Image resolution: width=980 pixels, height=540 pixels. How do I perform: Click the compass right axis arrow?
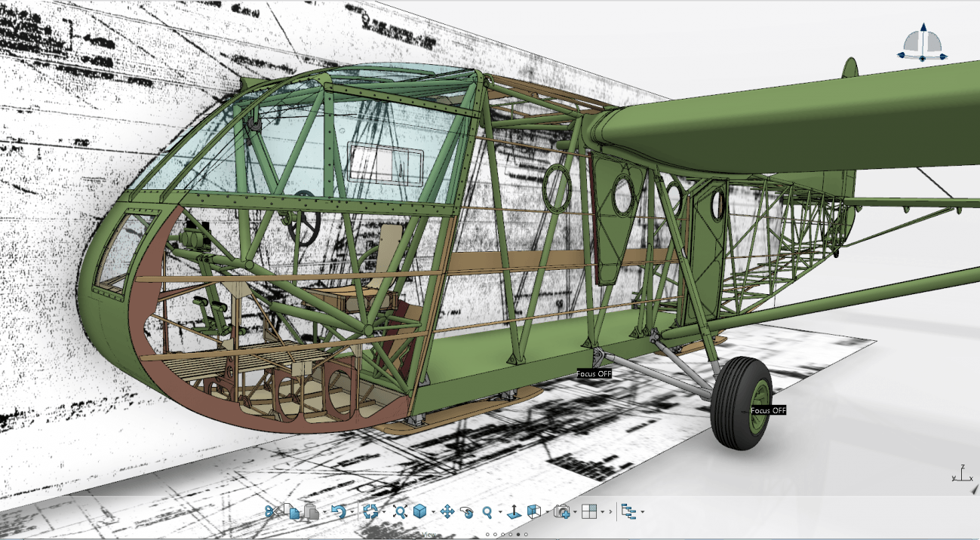click(x=943, y=56)
